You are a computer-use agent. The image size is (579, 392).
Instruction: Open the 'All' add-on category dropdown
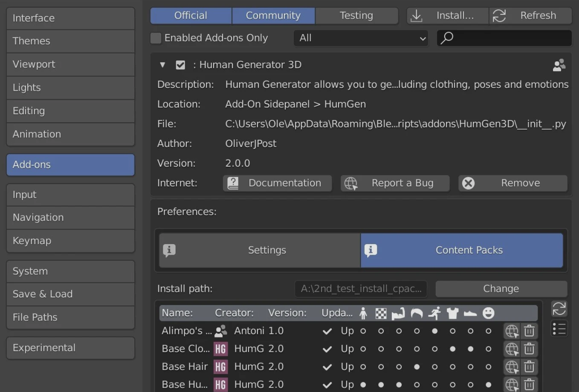coord(361,38)
